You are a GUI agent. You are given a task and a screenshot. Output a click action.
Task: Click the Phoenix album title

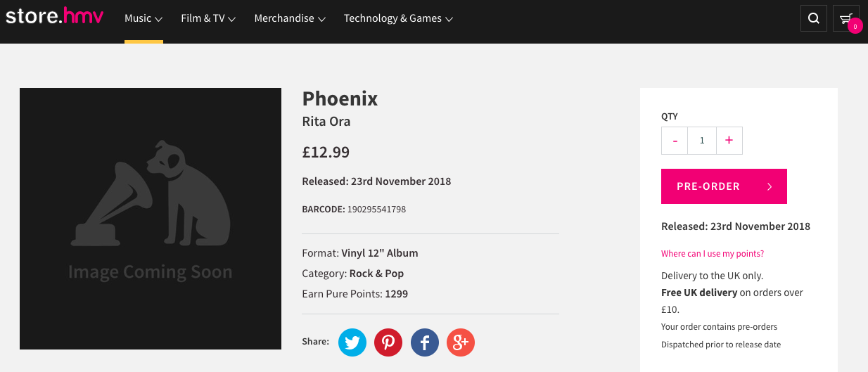tap(340, 99)
